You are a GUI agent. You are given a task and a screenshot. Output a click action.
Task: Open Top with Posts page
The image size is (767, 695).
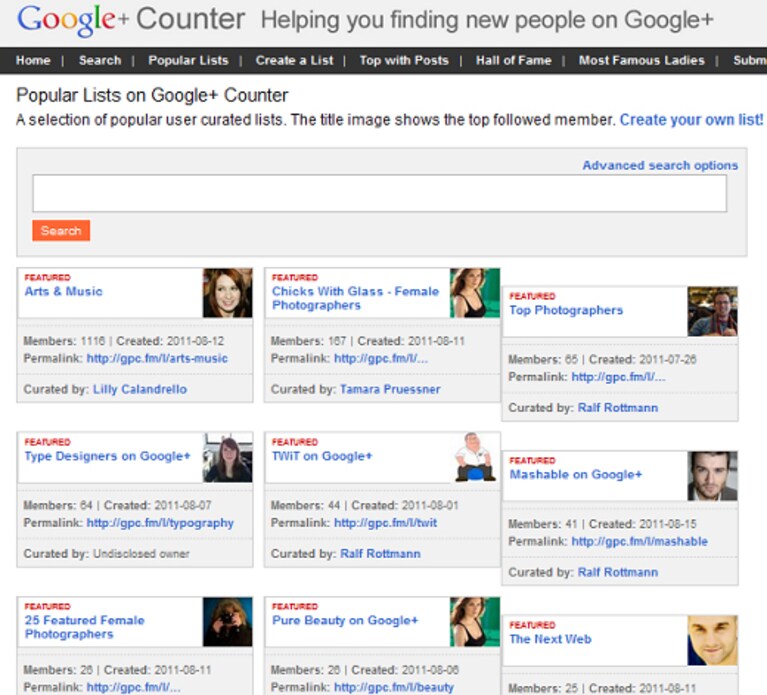click(404, 60)
